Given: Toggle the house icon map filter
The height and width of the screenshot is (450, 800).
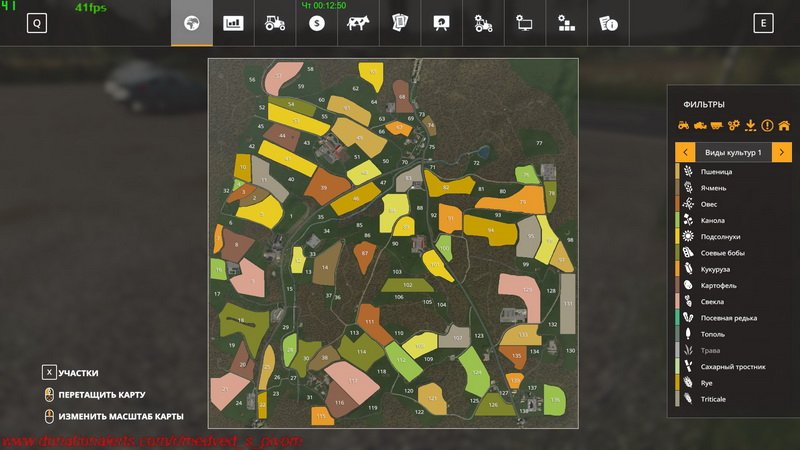Looking at the screenshot, I should click(x=784, y=126).
